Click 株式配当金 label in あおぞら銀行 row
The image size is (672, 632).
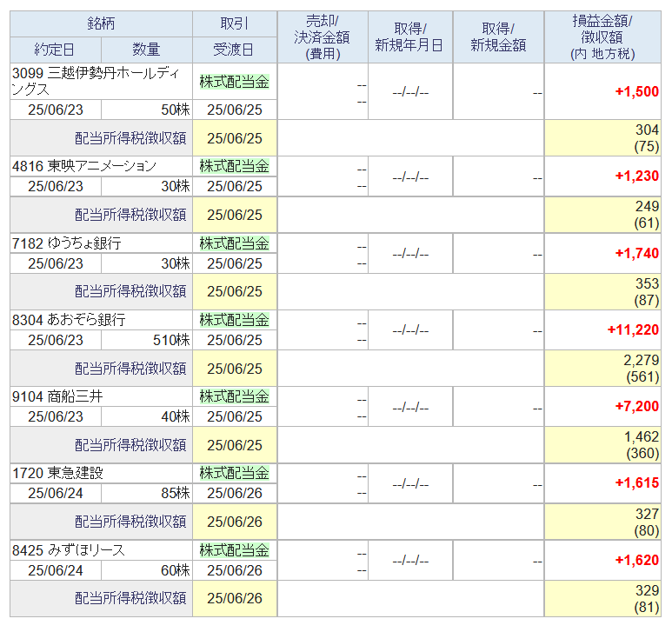[x=235, y=320]
